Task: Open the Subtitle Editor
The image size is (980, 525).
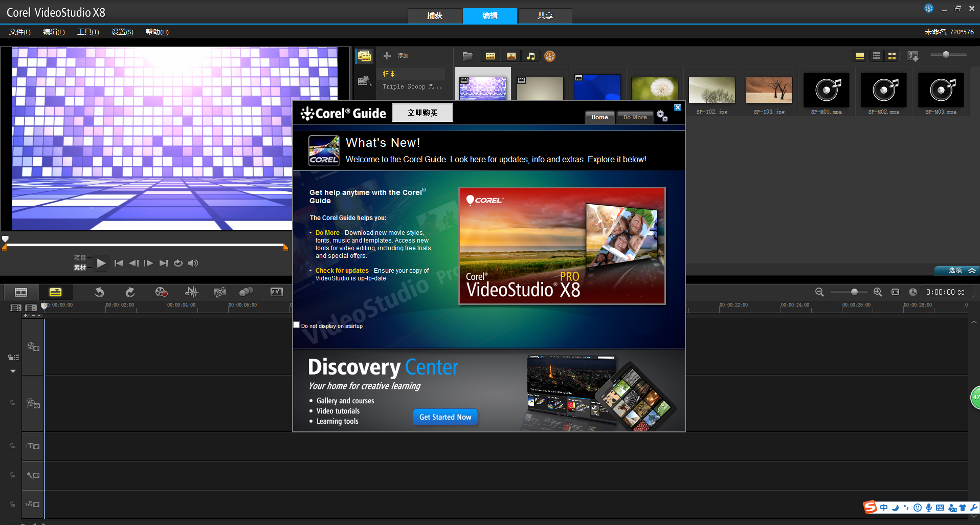Action: [x=277, y=292]
